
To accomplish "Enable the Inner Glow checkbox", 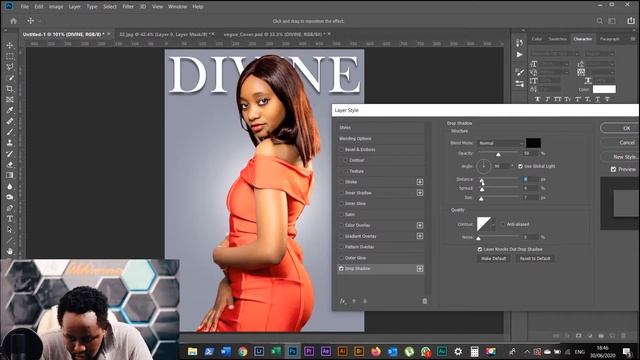I will click(x=341, y=204).
